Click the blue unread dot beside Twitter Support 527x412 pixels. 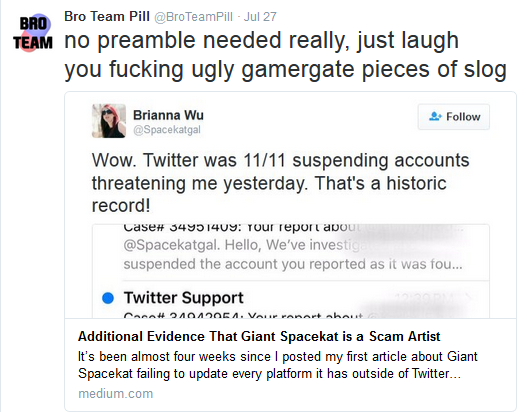click(108, 298)
